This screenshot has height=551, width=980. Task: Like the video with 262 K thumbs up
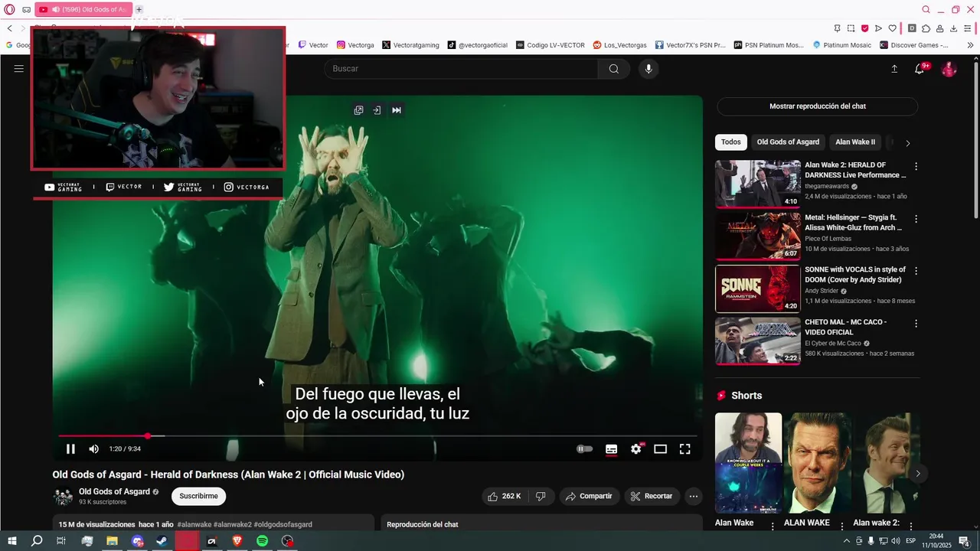click(505, 497)
